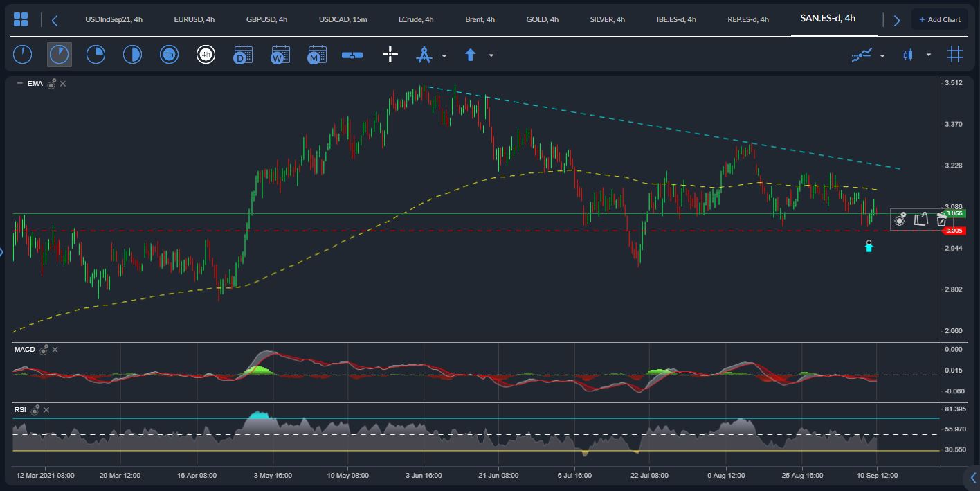Duplicate the selected line with copy icon
The width and height of the screenshot is (980, 491).
tap(920, 220)
